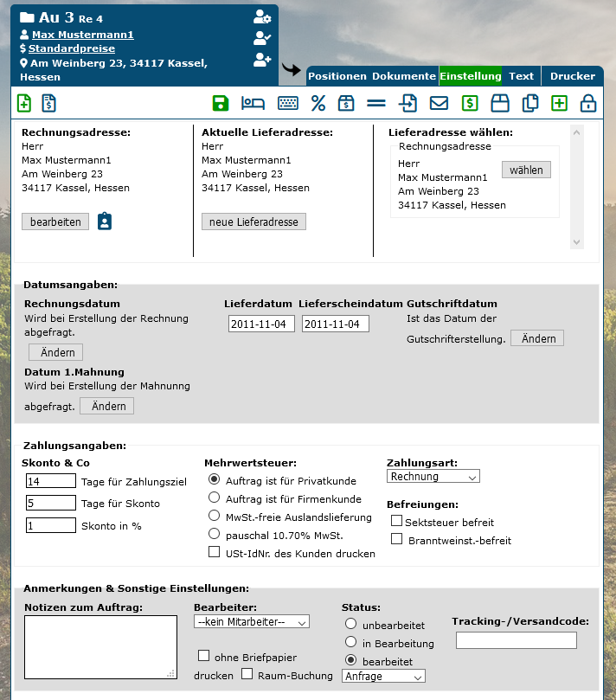Click the green save disk icon
Viewport: 616px width, 700px height.
(221, 104)
